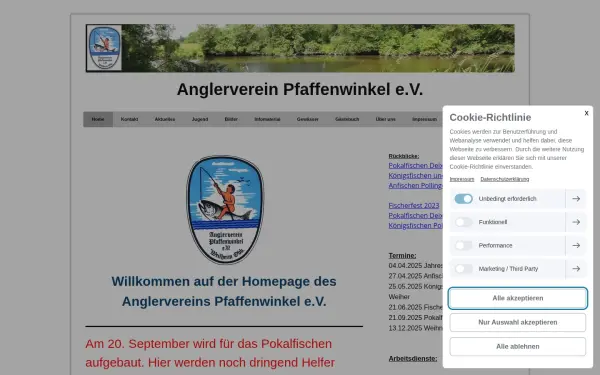Image resolution: width=600 pixels, height=375 pixels.
Task: Click the Arbeitsdienste: heading
Action: pos(413,359)
